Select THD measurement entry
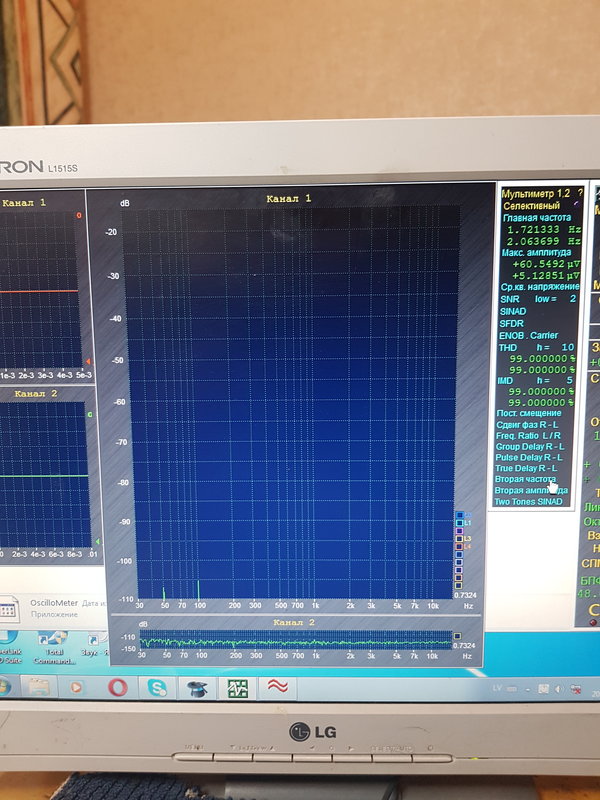This screenshot has height=800, width=600. [508, 347]
